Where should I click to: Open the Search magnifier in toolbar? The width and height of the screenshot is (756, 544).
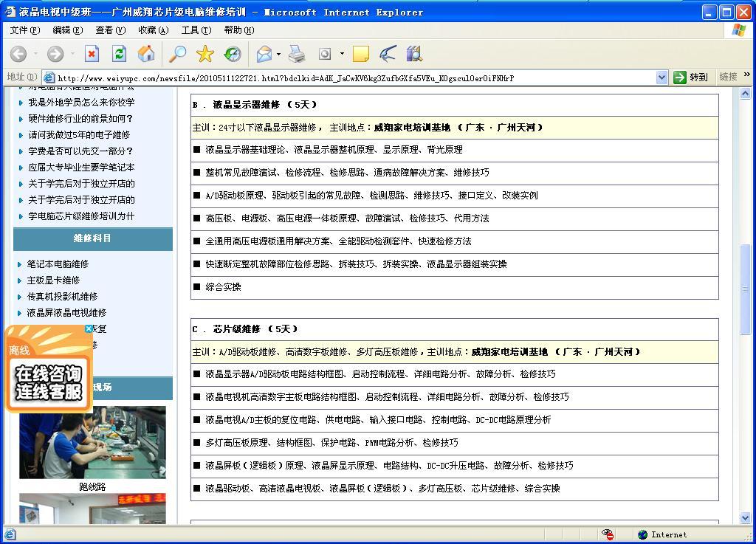(x=178, y=54)
